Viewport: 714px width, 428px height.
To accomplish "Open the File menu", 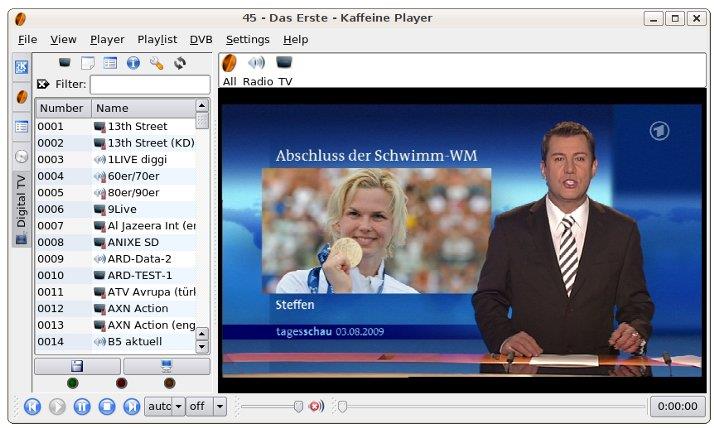I will coord(27,40).
